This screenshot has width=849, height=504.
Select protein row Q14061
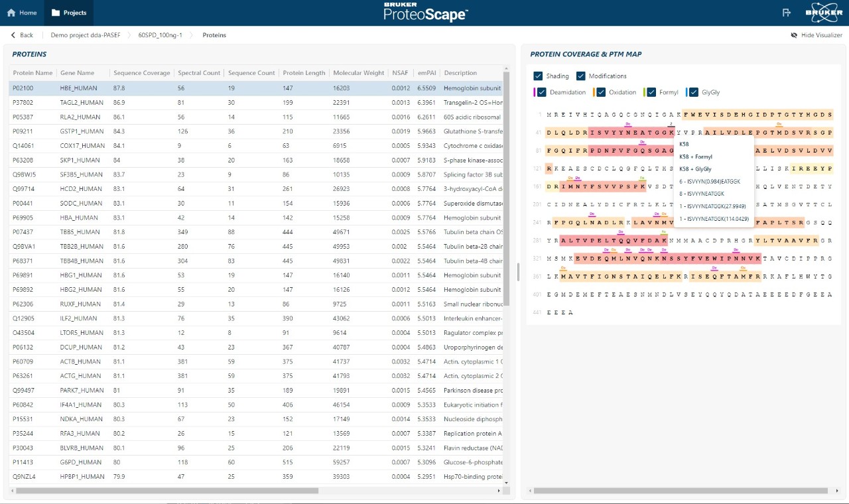click(x=256, y=145)
